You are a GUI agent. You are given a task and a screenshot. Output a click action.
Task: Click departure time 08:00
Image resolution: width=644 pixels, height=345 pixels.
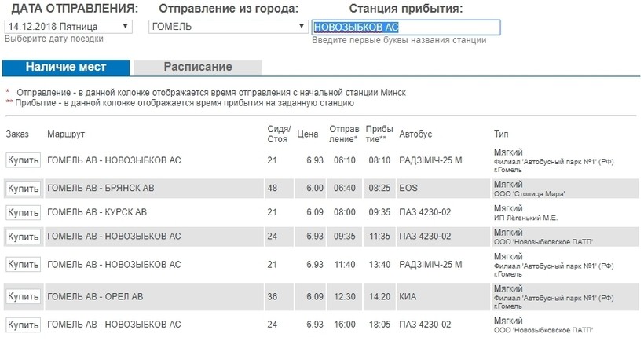[x=345, y=213]
